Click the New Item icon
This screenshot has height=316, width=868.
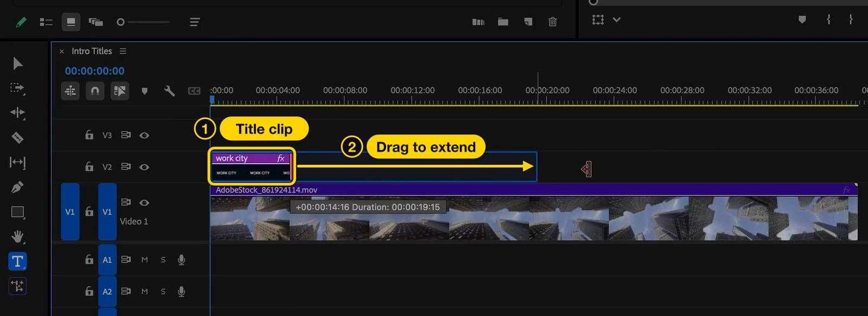tap(528, 22)
